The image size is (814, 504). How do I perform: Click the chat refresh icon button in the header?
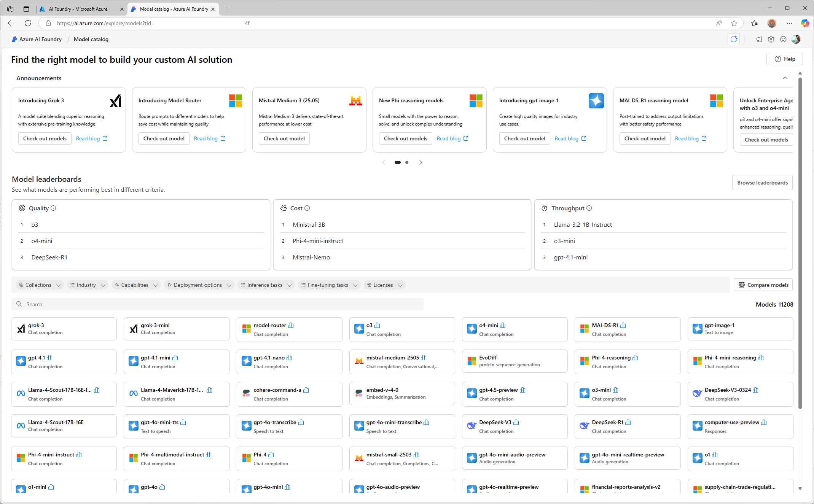(x=734, y=39)
